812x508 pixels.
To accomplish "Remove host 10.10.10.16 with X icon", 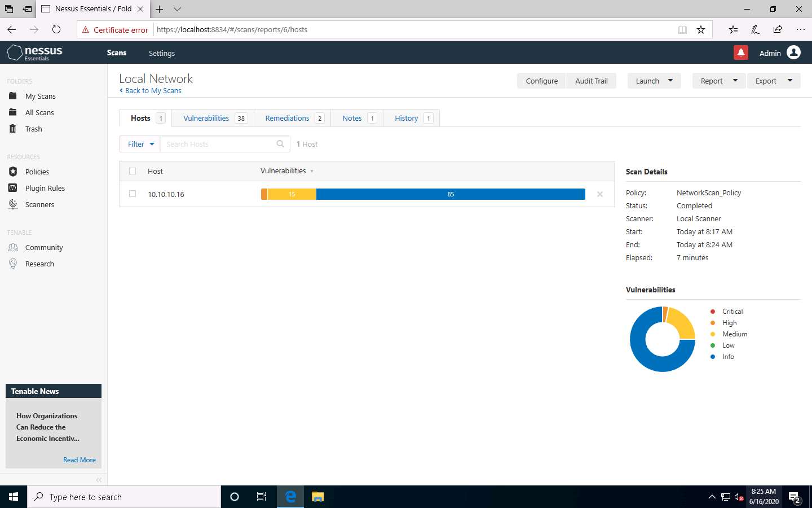I will [600, 194].
